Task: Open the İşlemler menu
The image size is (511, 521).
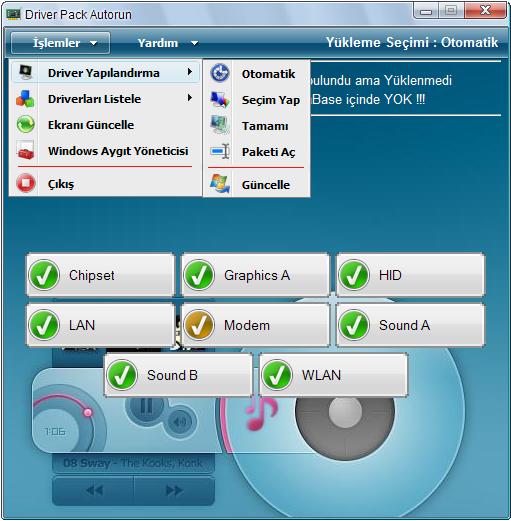Action: [x=60, y=43]
